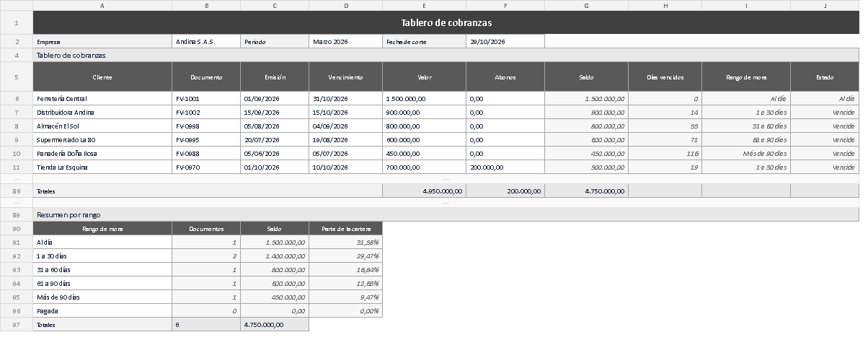Click the cutoff date '29/10/2026' cell
The image size is (868, 340).
505,42
